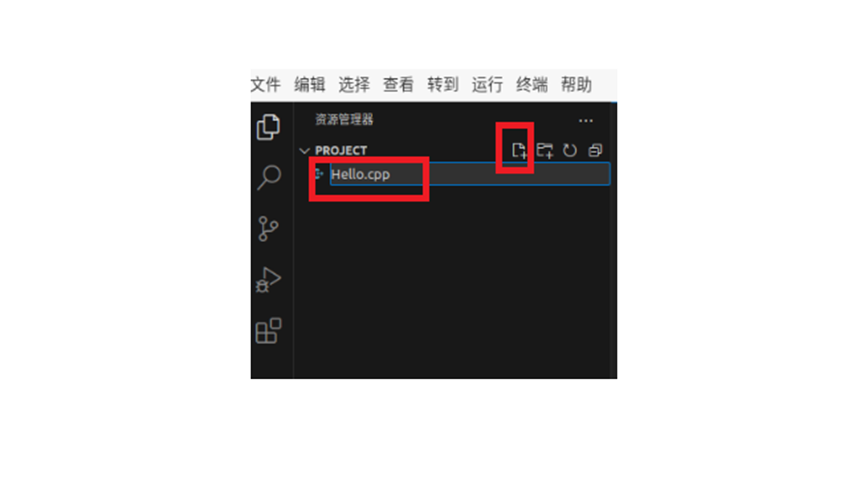The height and width of the screenshot is (488, 868).
Task: Open the Explorer view in activity bar
Action: [269, 127]
